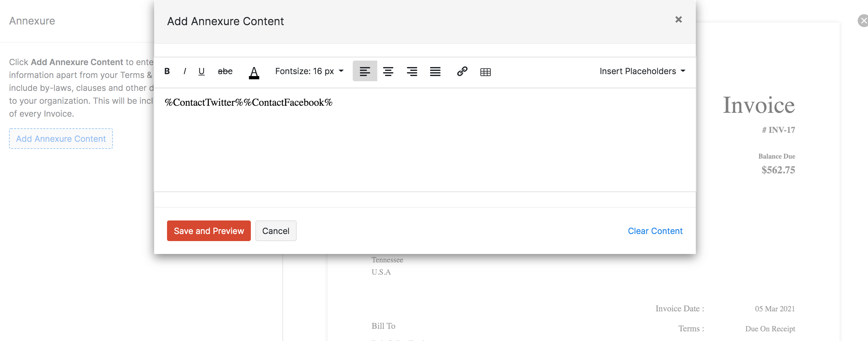This screenshot has height=341, width=868.
Task: Toggle bold formatting in the editor
Action: [x=167, y=71]
